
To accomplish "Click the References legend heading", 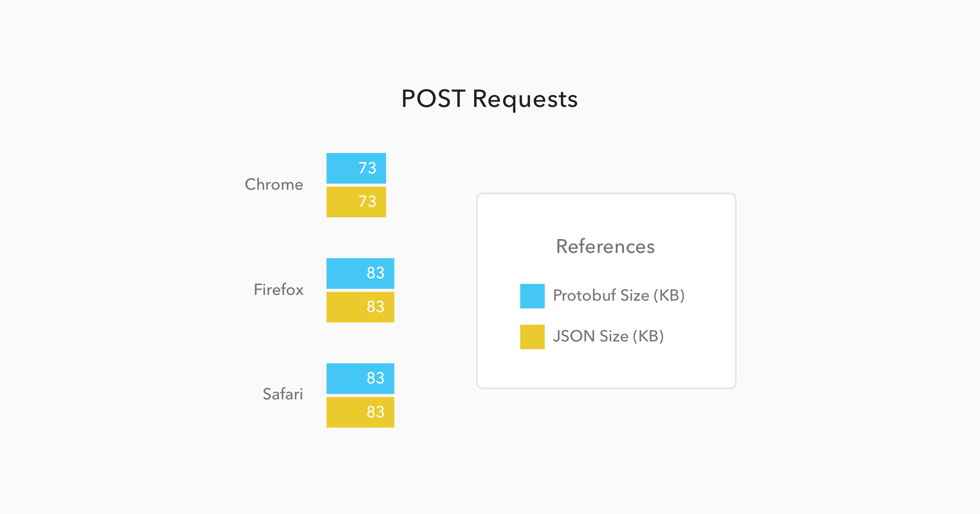I will pyautogui.click(x=606, y=246).
